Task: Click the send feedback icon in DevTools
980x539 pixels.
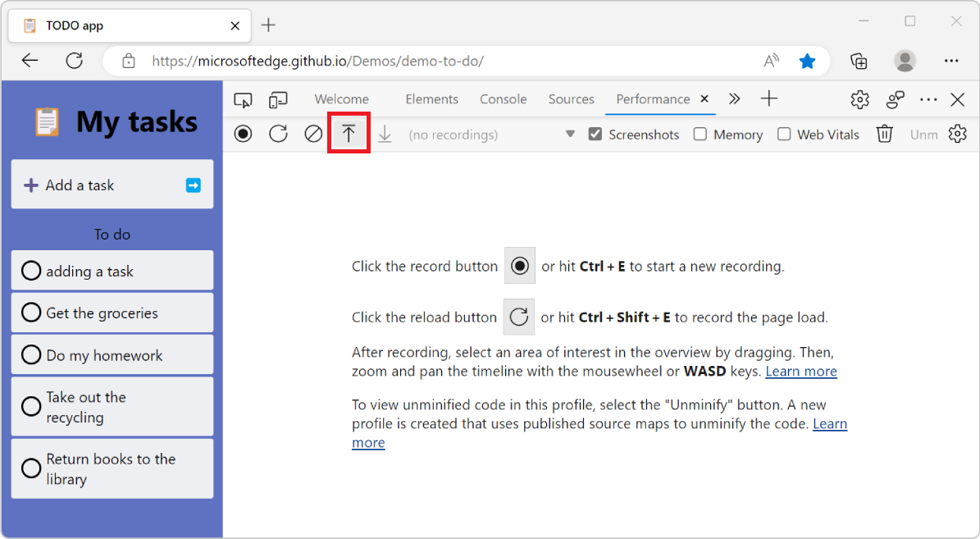Action: pos(895,99)
